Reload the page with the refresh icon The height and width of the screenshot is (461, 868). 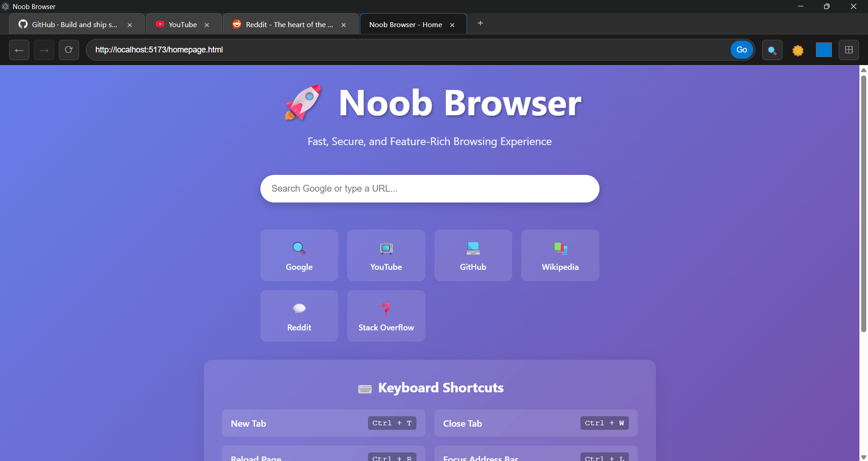tap(69, 50)
